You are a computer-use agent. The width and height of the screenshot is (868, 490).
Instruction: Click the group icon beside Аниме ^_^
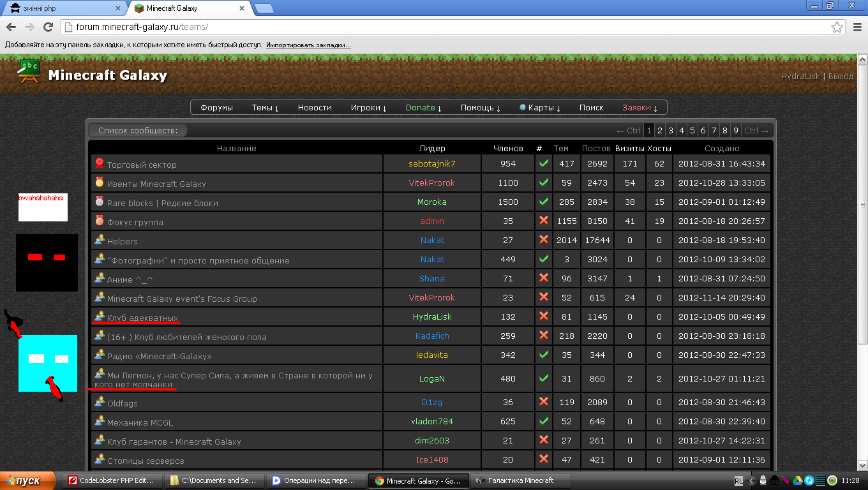99,278
